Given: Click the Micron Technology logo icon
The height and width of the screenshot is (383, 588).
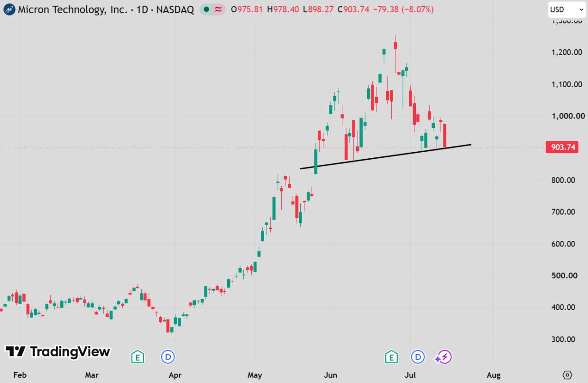Looking at the screenshot, I should 9,9.
